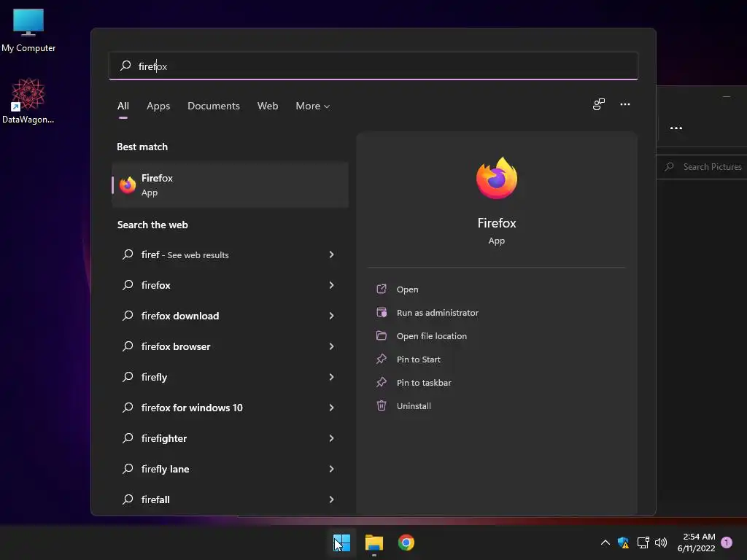Expand arrow for 'firefox browser' suggestion
The image size is (747, 560).
(332, 346)
